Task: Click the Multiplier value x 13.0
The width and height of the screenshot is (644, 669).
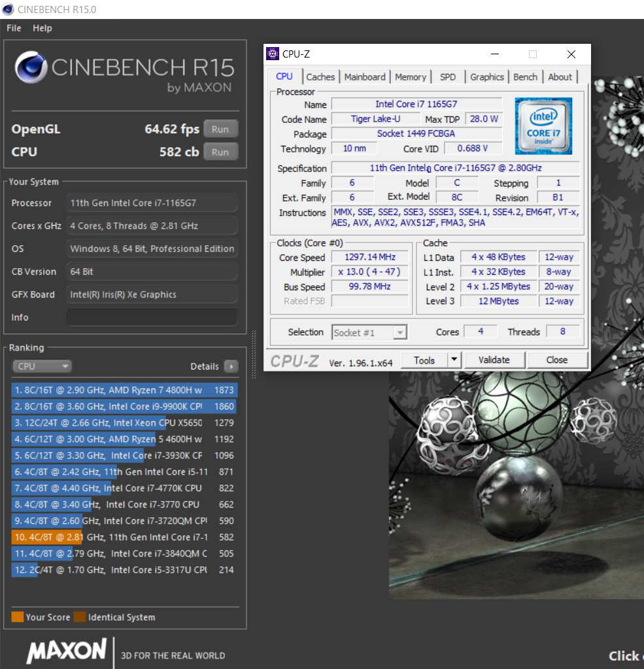Action: point(370,272)
